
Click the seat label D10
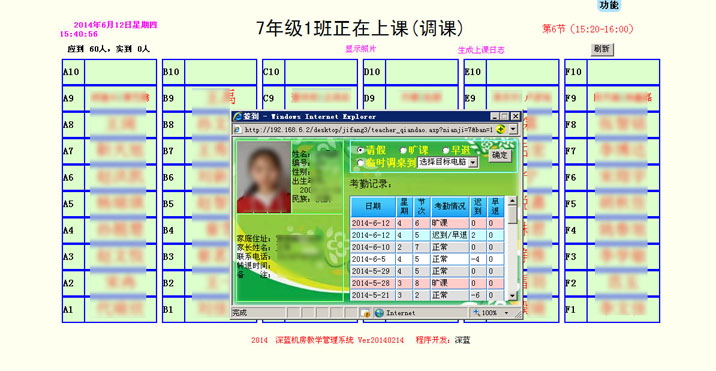[x=372, y=72]
